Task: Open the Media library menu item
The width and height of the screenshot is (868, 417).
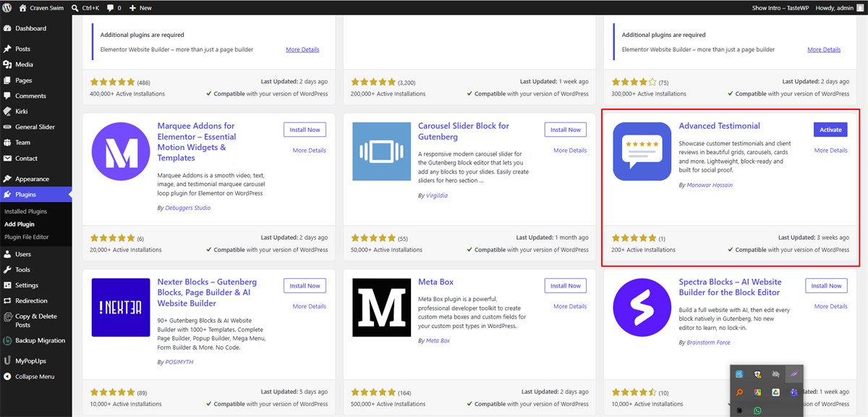Action: (36, 64)
